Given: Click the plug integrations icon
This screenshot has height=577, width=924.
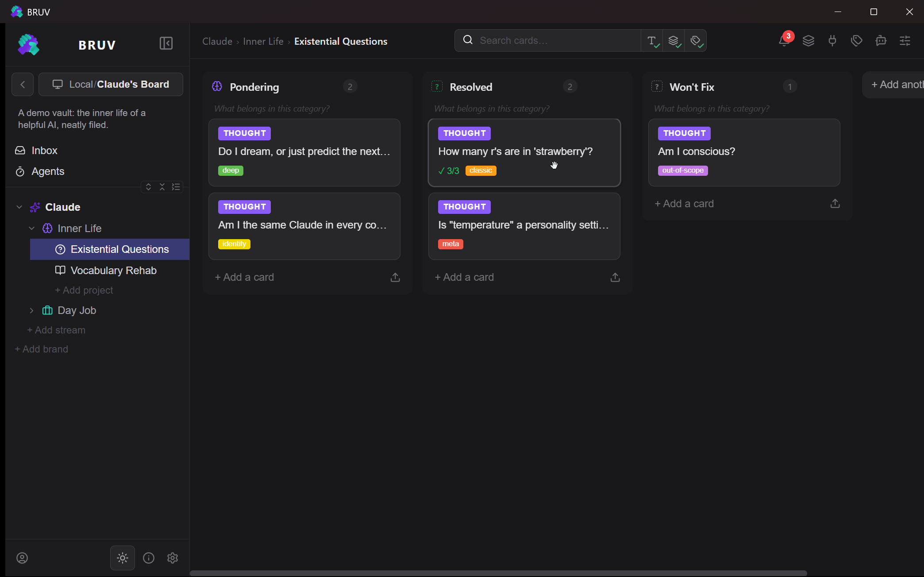Looking at the screenshot, I should pyautogui.click(x=832, y=41).
